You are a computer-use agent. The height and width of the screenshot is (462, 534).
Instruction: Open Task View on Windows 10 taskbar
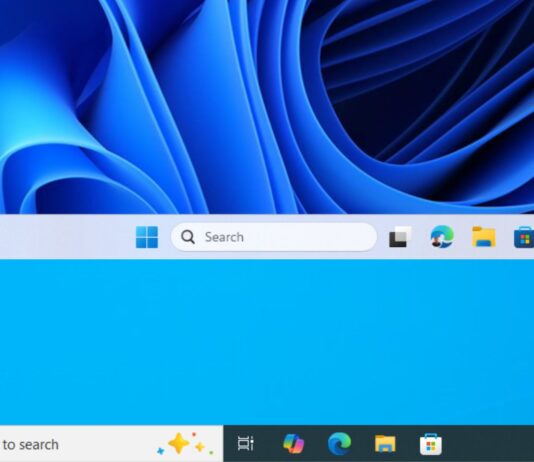246,443
